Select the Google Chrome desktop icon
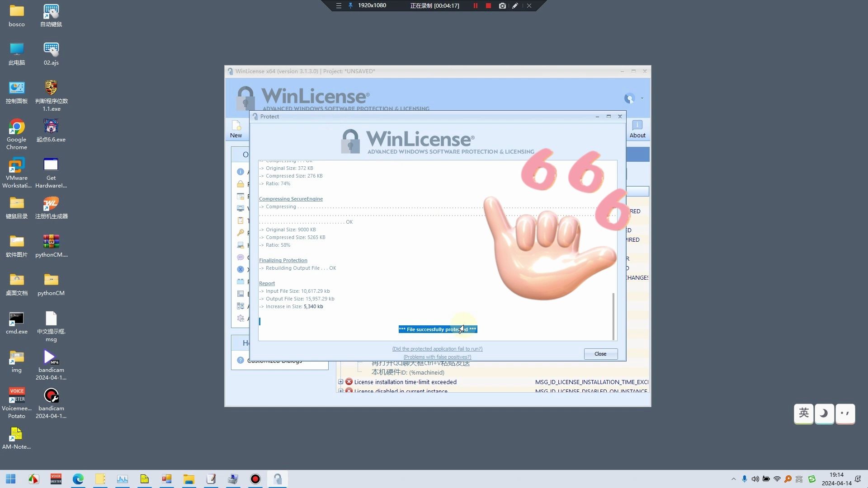 [17, 134]
